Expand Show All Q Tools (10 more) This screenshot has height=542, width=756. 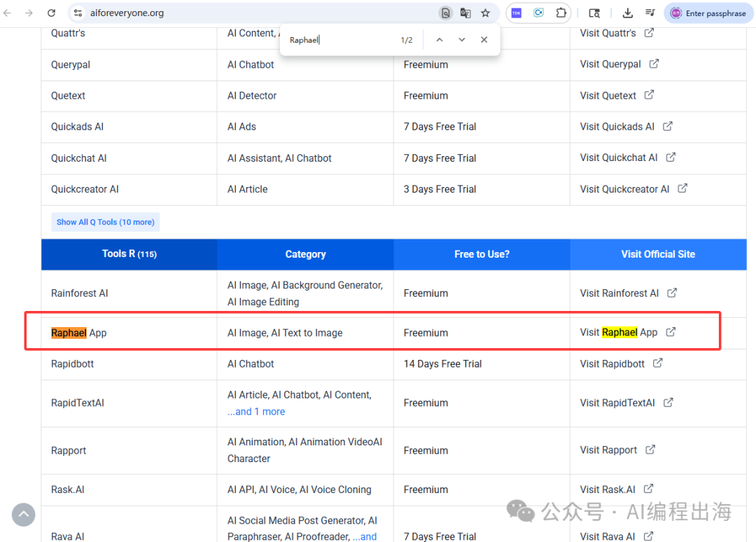pos(105,222)
